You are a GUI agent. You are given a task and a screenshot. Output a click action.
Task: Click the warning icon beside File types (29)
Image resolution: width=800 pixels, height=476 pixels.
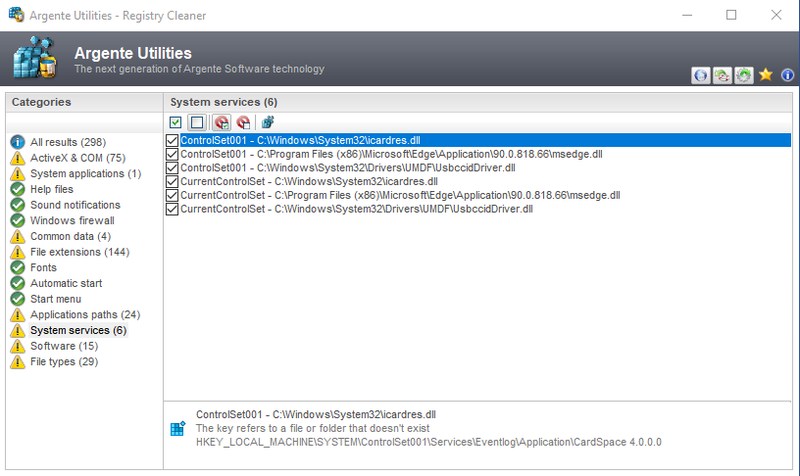click(x=17, y=362)
